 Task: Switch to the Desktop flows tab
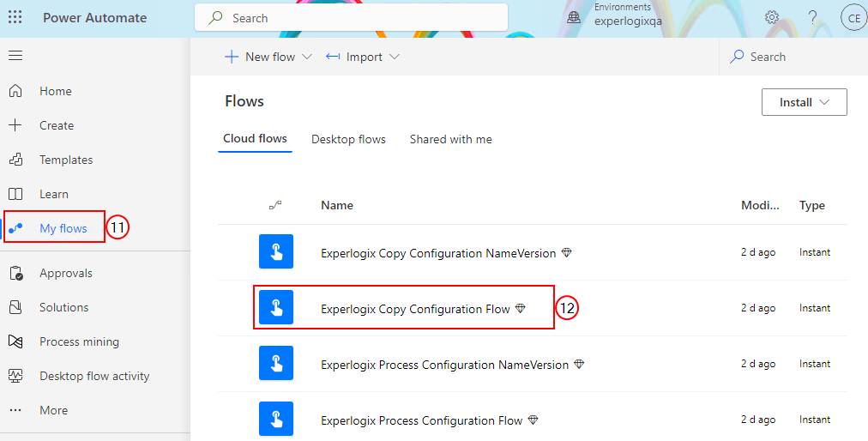pos(348,140)
